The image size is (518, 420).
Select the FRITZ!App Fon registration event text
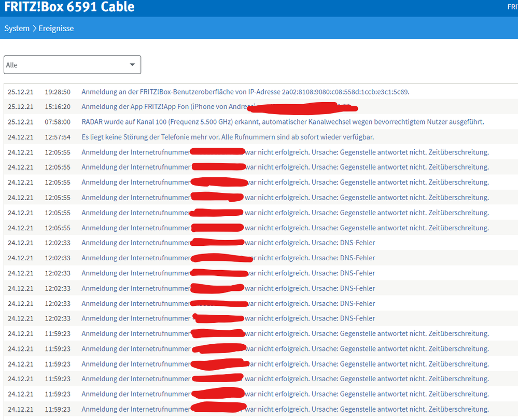pos(169,107)
